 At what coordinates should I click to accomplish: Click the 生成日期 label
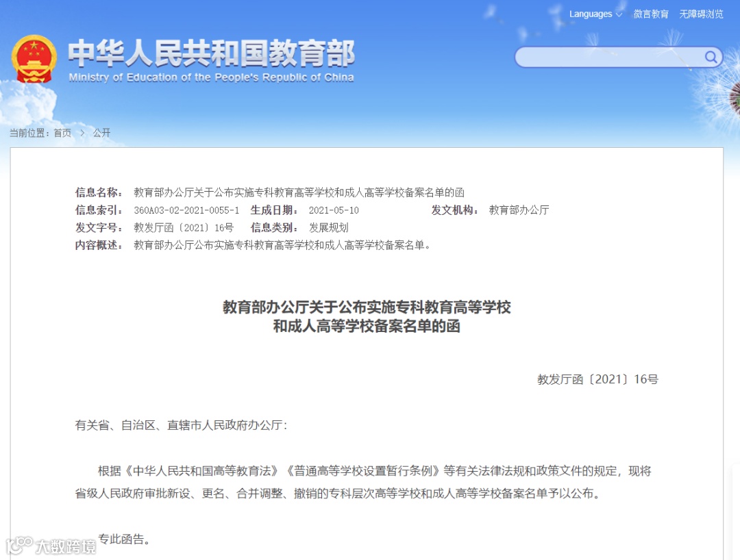pyautogui.click(x=274, y=210)
